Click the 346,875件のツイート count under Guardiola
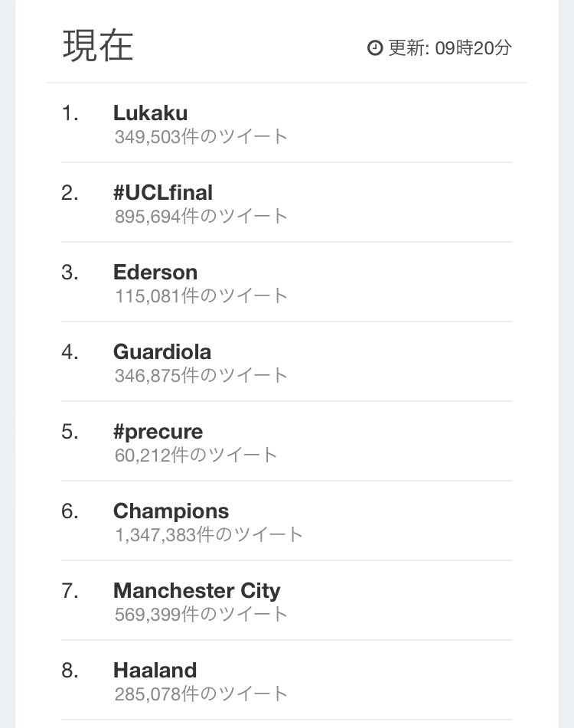 point(201,376)
